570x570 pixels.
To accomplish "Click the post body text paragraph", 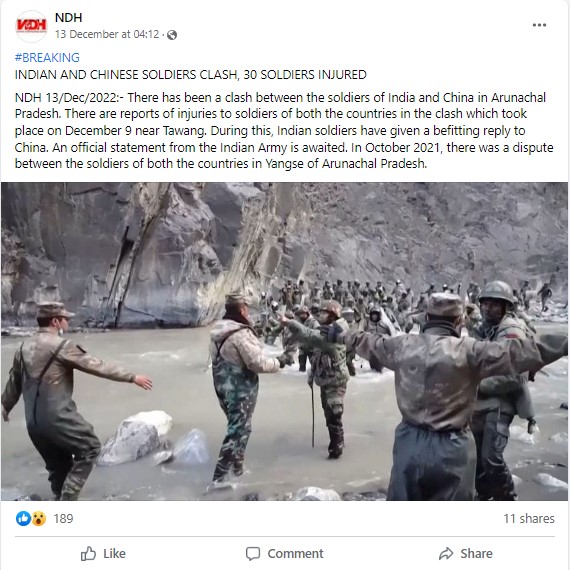I will click(284, 131).
